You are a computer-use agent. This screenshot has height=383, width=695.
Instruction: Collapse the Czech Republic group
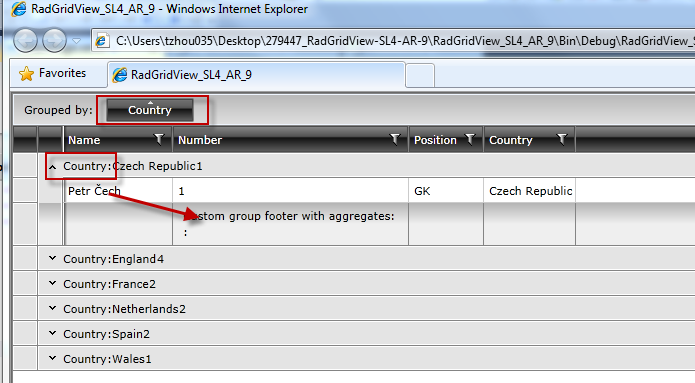52,167
